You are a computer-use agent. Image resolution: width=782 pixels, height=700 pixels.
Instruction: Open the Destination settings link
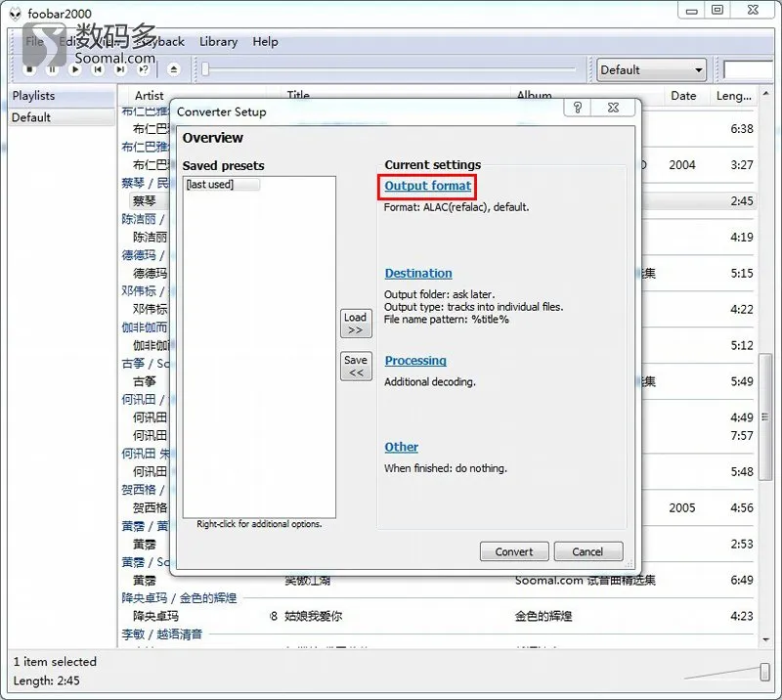tap(418, 274)
